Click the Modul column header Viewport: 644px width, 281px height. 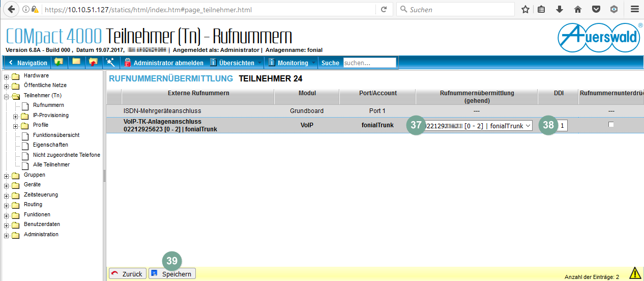(x=307, y=93)
